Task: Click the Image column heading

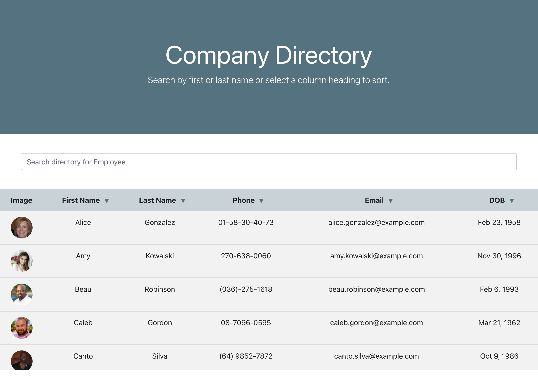Action: tap(21, 200)
